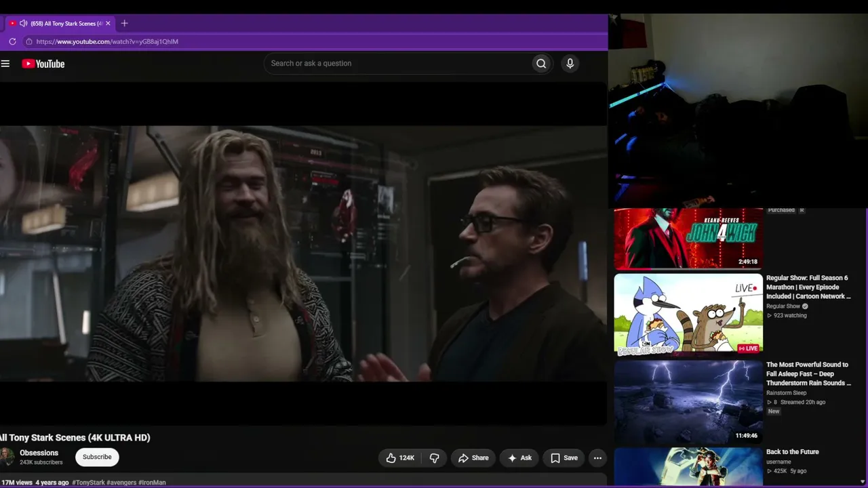Pause the Tony Stark video player
This screenshot has height=488, width=868.
click(303, 253)
